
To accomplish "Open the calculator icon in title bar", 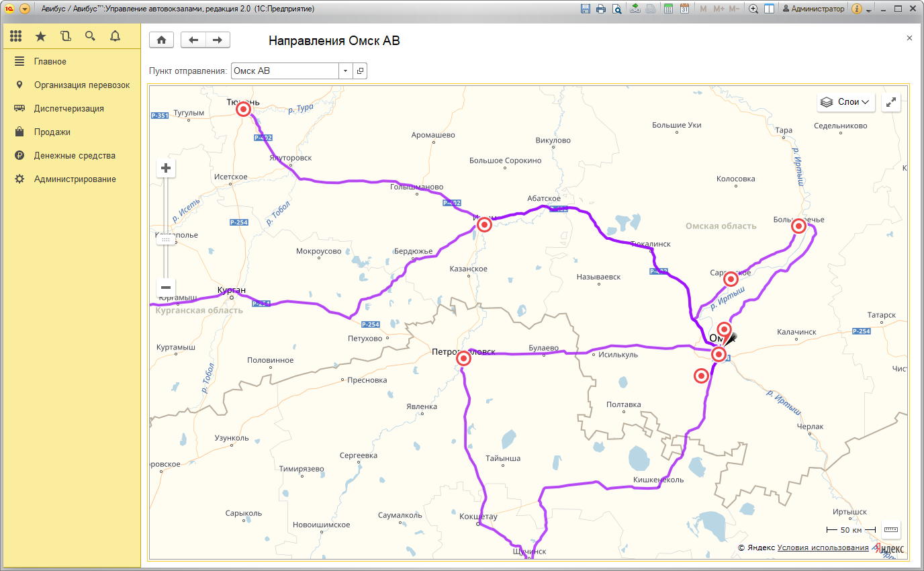I will tap(668, 9).
